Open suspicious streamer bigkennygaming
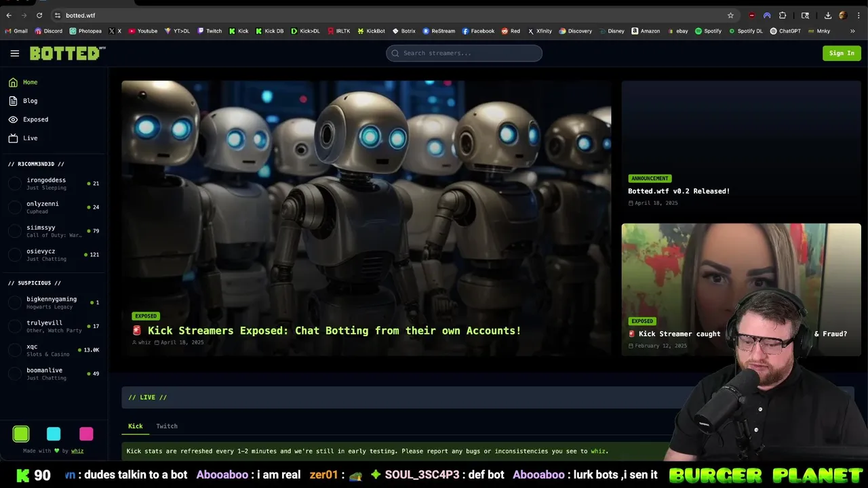This screenshot has height=488, width=868. pos(54,302)
